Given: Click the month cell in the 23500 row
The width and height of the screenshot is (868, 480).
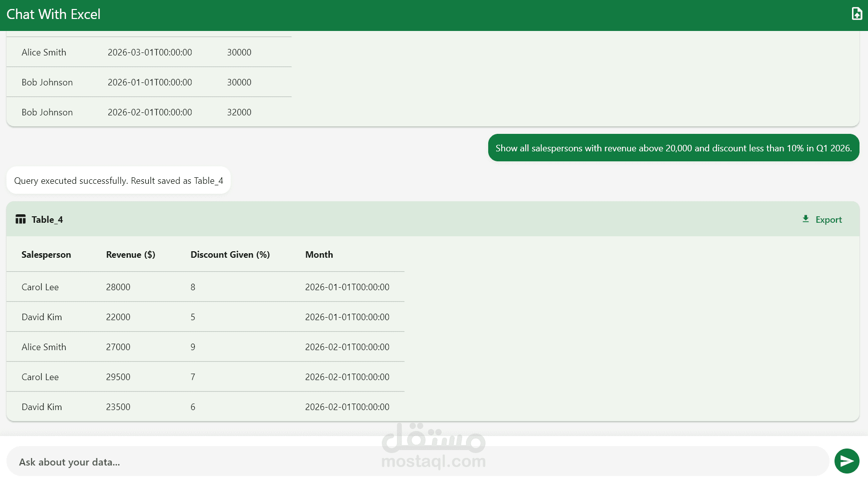Looking at the screenshot, I should (x=347, y=407).
